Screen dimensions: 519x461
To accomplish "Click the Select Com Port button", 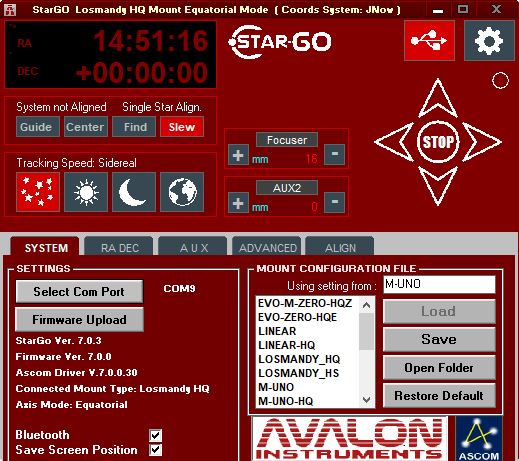I will tap(79, 292).
